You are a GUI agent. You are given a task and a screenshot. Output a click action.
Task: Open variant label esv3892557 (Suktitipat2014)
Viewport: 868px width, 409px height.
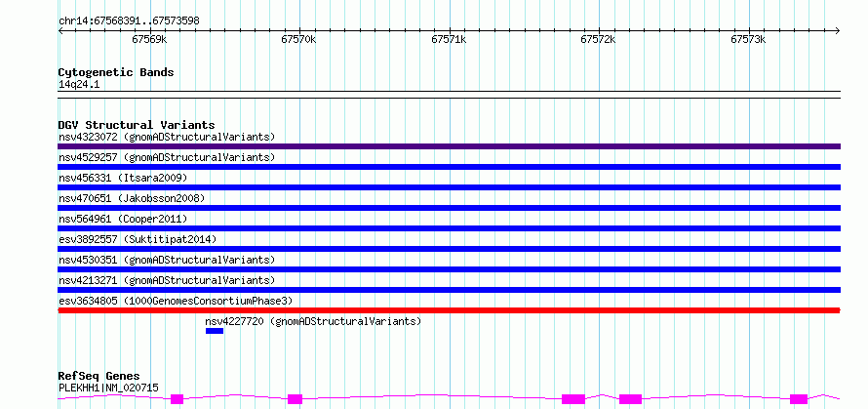point(138,239)
